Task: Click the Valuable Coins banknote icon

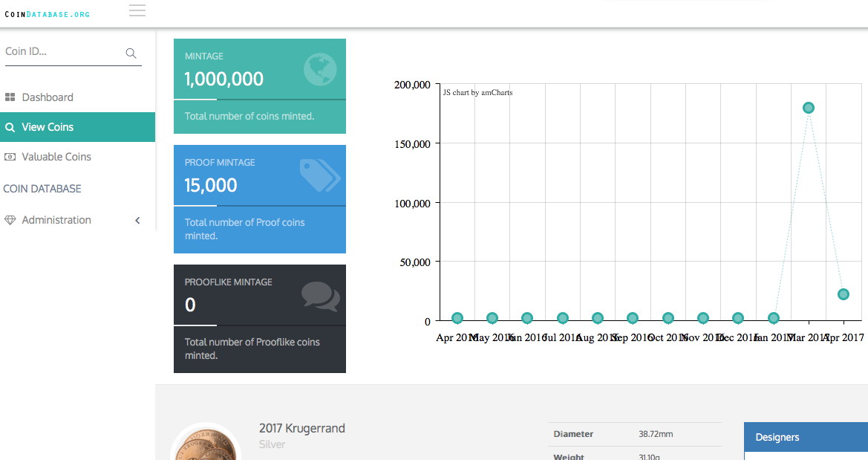Action: coord(10,157)
